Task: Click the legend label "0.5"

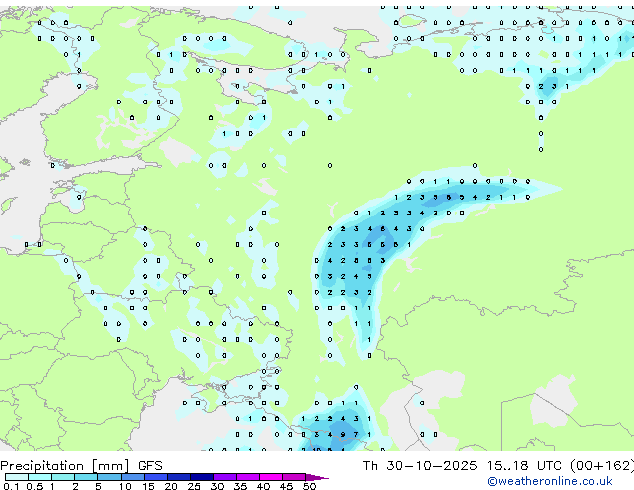Action: point(34,486)
